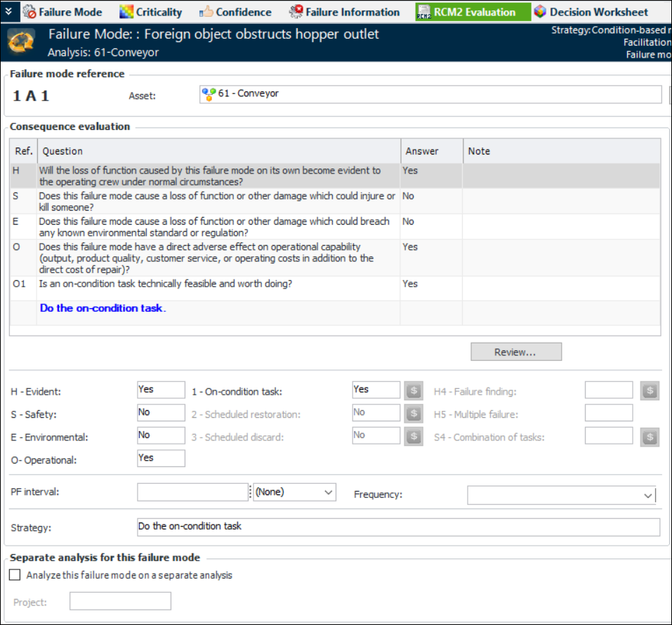The image size is (672, 625).
Task: Select the E question row about environmental standard
Action: 335,226
